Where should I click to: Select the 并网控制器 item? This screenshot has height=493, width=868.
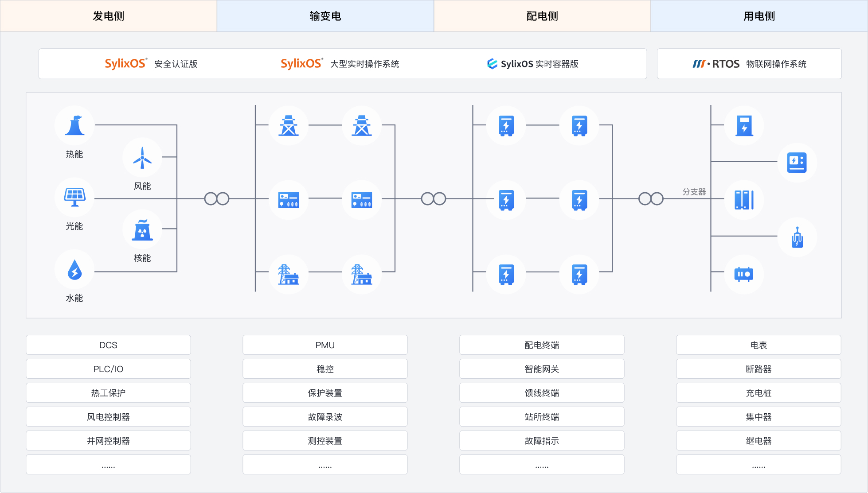(x=108, y=441)
